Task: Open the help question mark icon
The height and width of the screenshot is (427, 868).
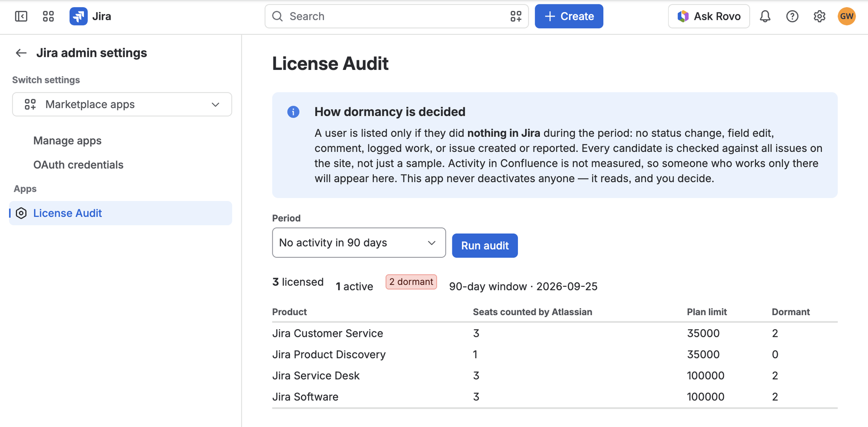Action: click(x=792, y=16)
